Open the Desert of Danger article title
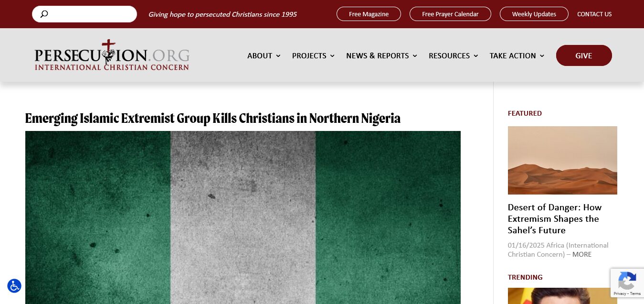 555,219
